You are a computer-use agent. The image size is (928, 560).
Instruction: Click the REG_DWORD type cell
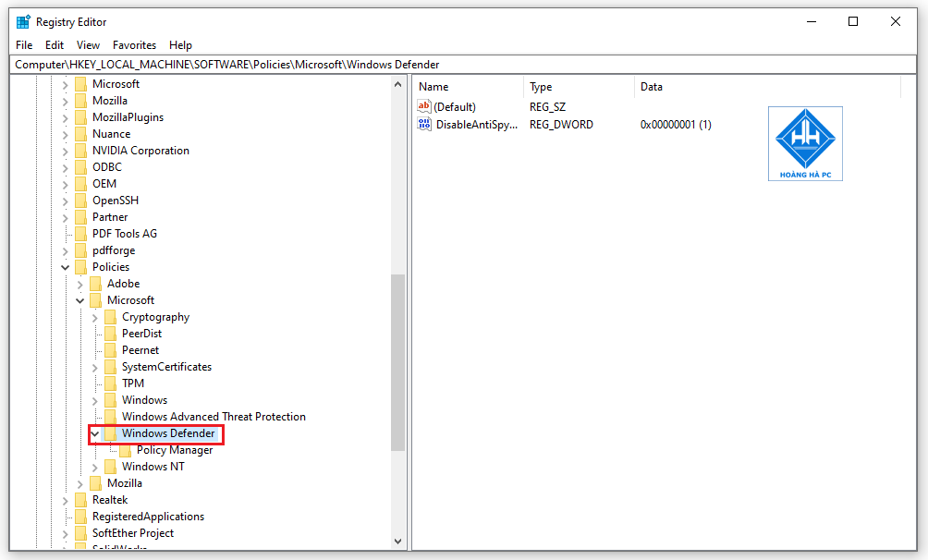tap(561, 125)
